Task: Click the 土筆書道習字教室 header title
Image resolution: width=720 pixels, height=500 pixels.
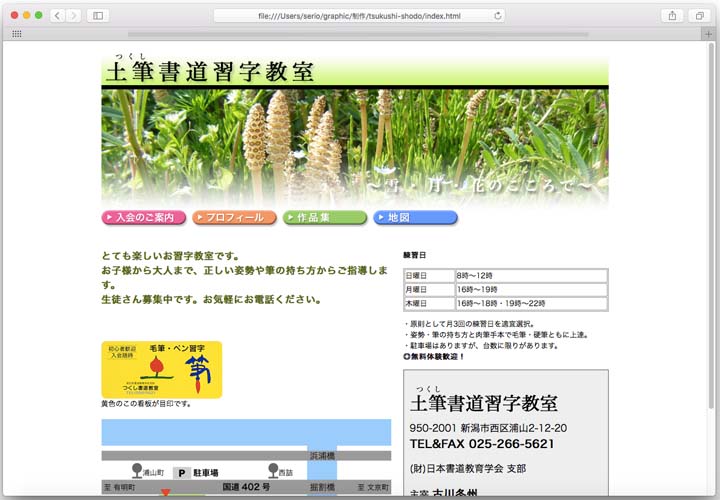Action: 210,72
